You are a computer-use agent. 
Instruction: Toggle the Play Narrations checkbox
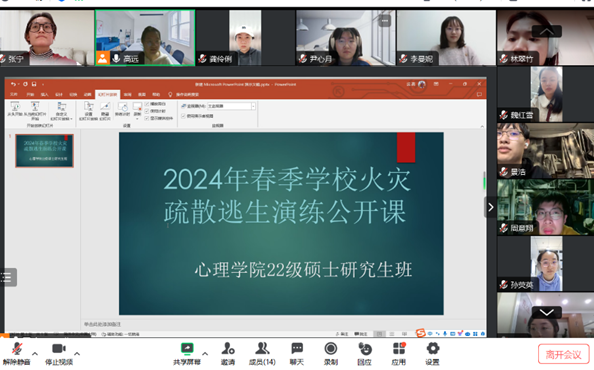click(147, 104)
